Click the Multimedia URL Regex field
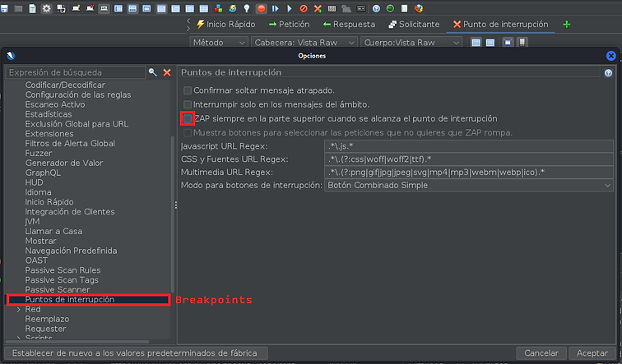 (x=469, y=173)
